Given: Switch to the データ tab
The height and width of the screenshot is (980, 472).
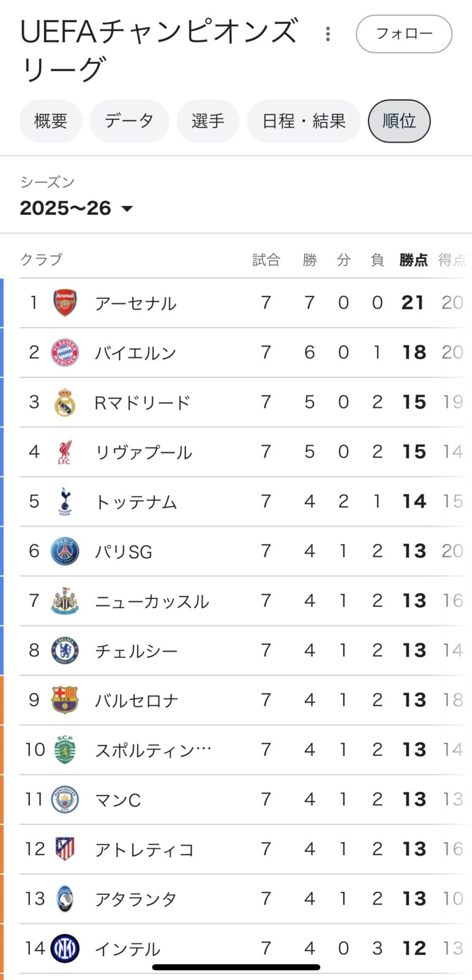Looking at the screenshot, I should (x=129, y=121).
